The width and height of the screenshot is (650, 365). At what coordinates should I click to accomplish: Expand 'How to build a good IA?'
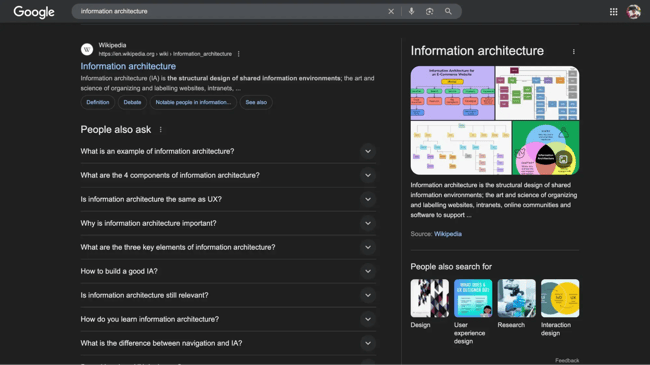click(x=228, y=272)
